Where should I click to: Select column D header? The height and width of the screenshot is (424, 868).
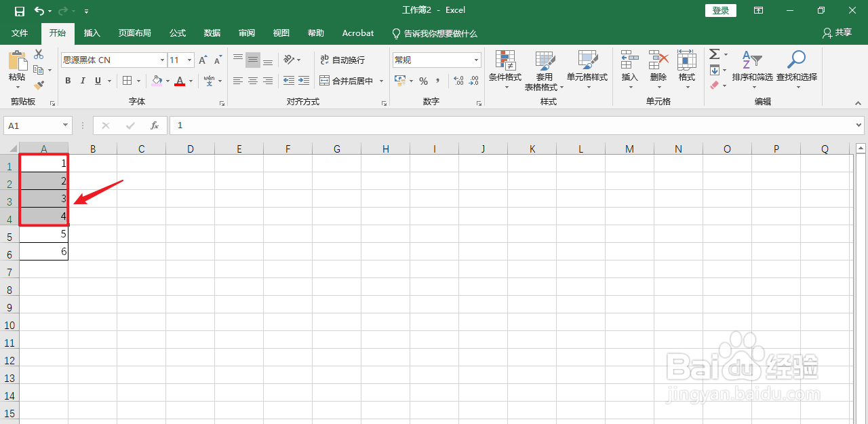click(191, 149)
